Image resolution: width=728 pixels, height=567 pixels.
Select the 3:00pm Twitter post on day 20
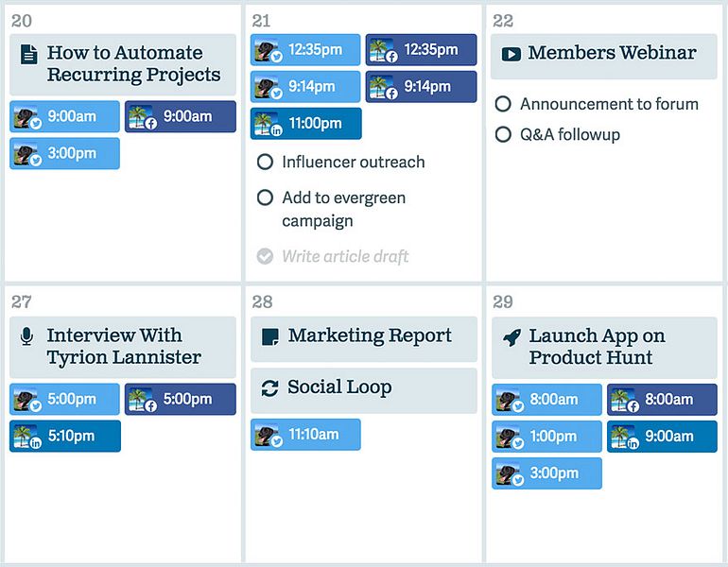pyautogui.click(x=64, y=154)
